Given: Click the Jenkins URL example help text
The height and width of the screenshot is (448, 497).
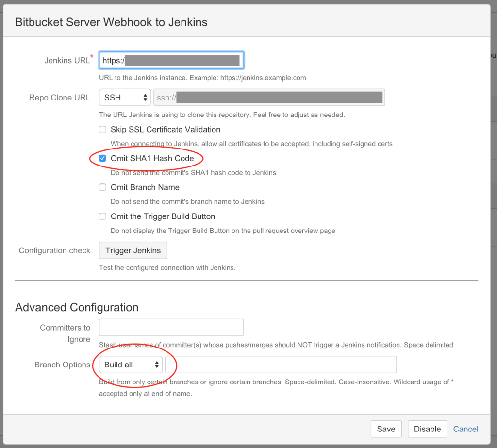Looking at the screenshot, I should coord(202,78).
